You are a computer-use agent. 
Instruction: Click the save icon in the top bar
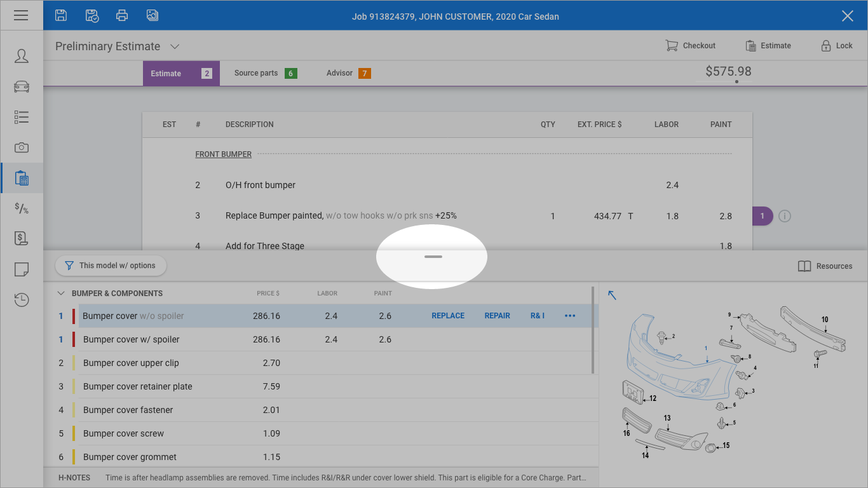click(61, 15)
